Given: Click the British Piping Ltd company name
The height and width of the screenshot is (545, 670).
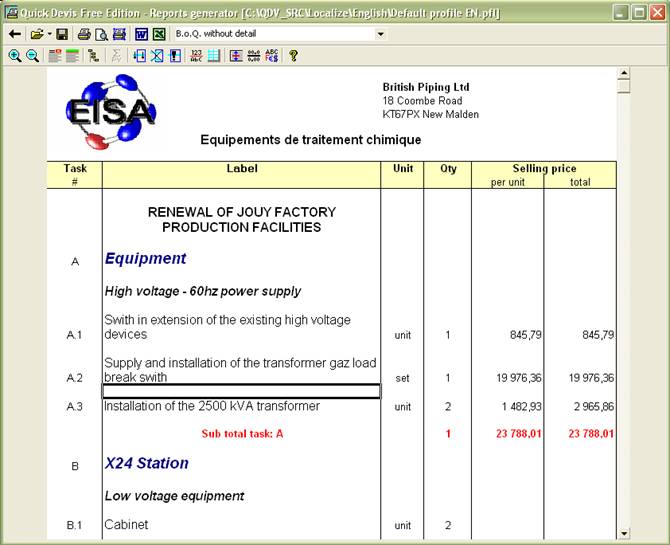Looking at the screenshot, I should pyautogui.click(x=426, y=87).
